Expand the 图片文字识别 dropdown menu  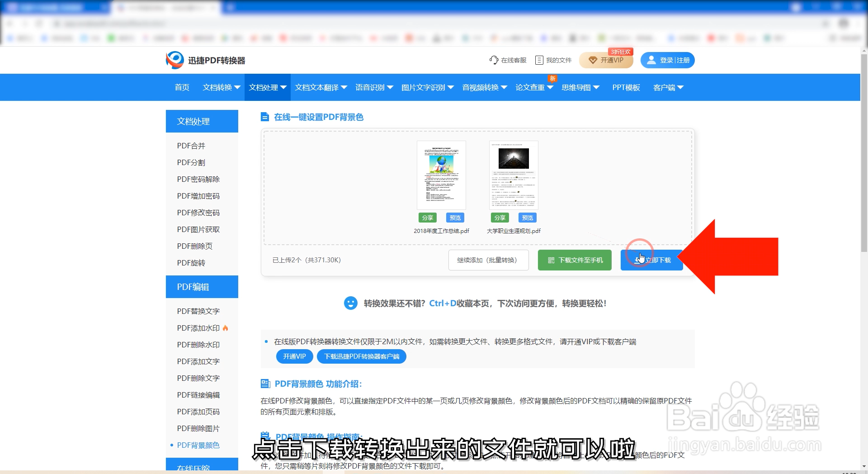(451, 87)
